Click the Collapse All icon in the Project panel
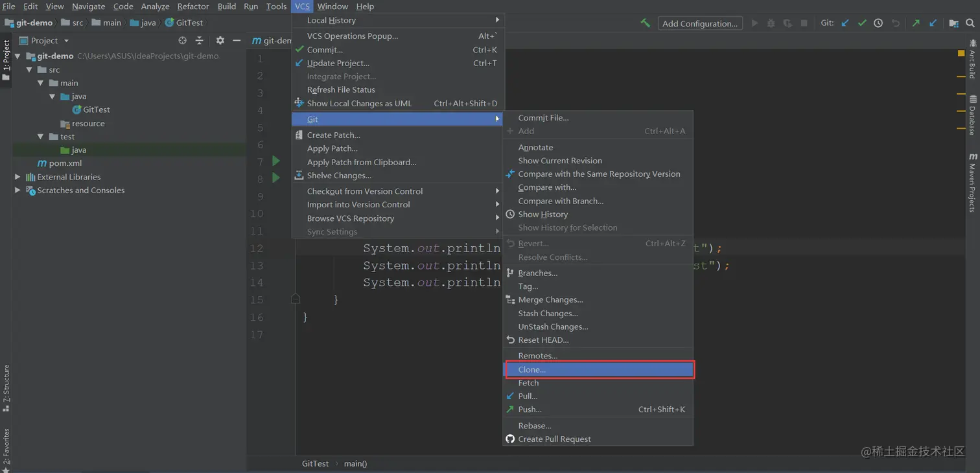The height and width of the screenshot is (473, 980). click(x=199, y=40)
